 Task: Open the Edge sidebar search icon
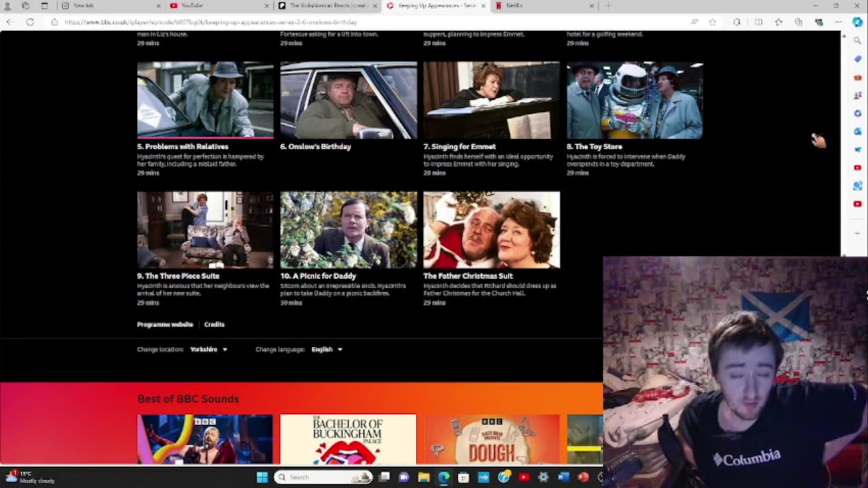[857, 41]
